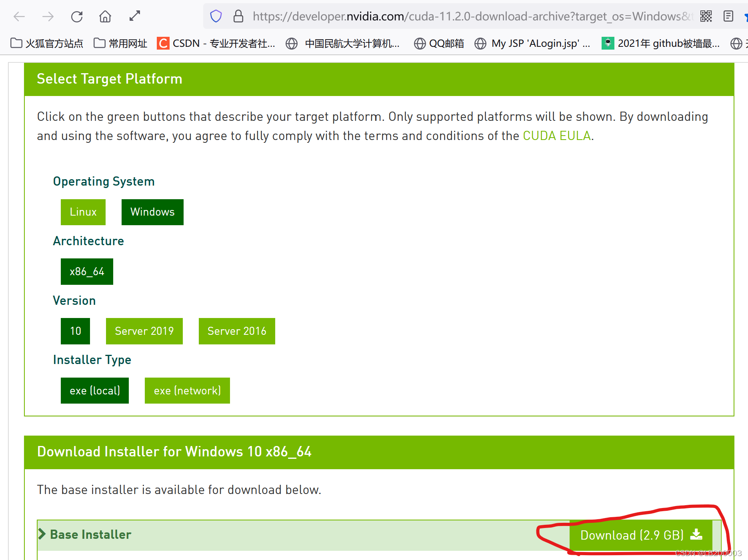
Task: Select exe (network) installer type
Action: pos(187,391)
